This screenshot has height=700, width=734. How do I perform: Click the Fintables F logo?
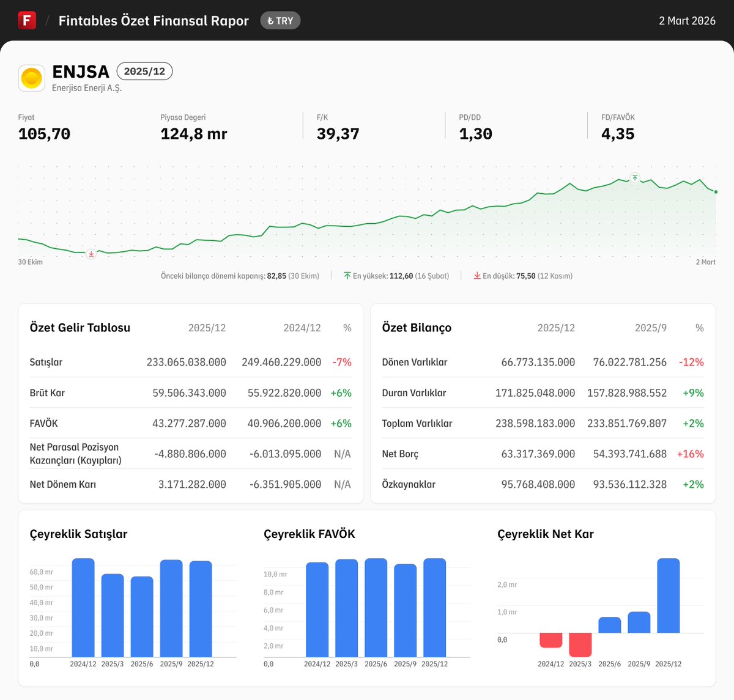coord(26,20)
